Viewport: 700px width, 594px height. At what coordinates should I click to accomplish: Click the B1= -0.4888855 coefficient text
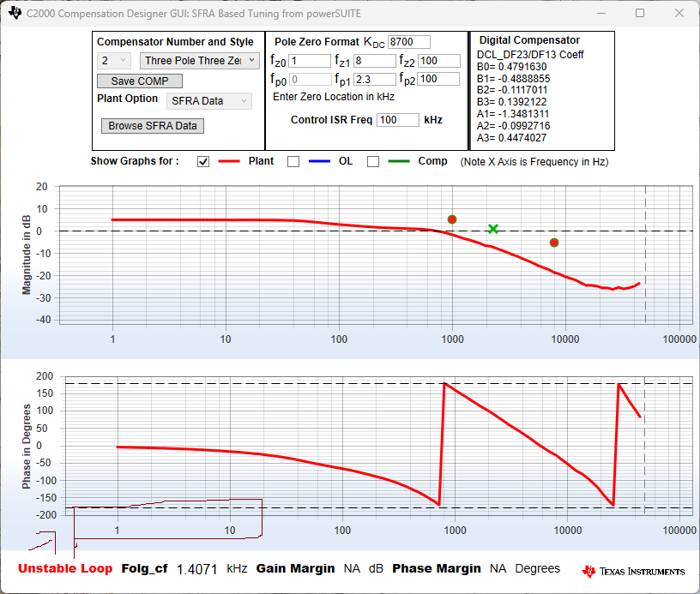pos(513,79)
